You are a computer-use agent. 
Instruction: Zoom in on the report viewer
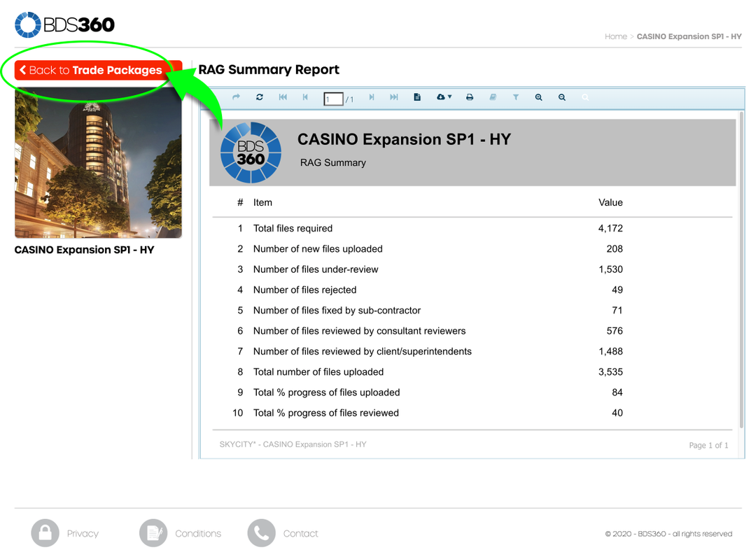pos(538,98)
